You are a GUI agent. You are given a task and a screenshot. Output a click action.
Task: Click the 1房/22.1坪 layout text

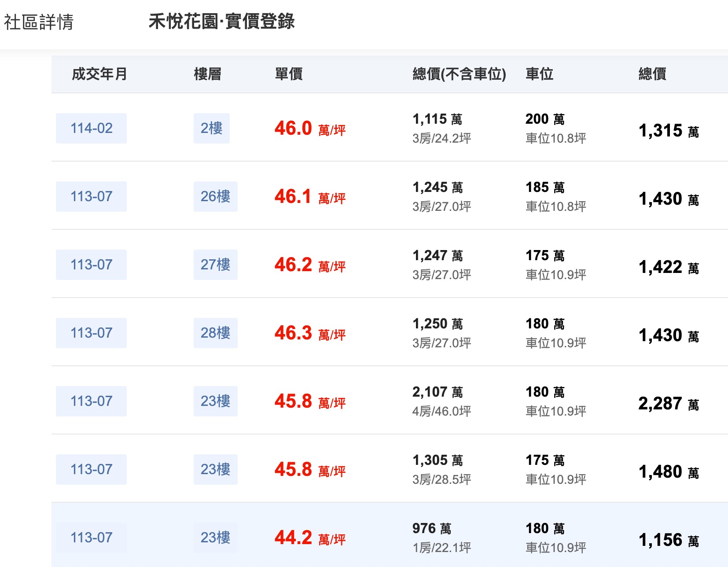[442, 548]
